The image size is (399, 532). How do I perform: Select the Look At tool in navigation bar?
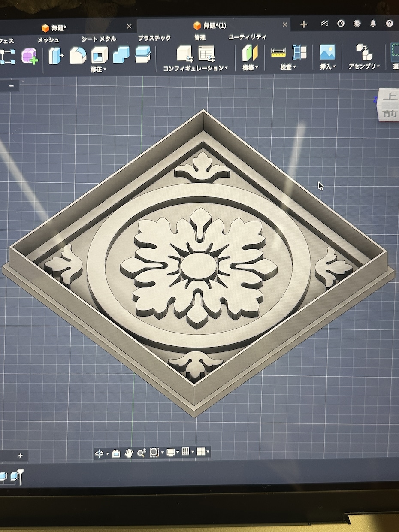pos(116,453)
